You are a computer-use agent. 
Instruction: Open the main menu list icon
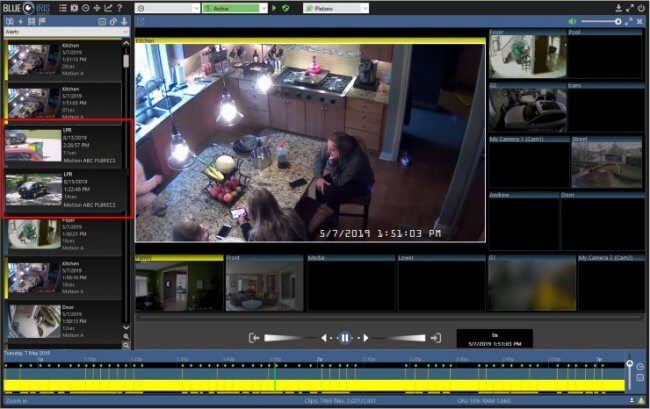pos(63,8)
